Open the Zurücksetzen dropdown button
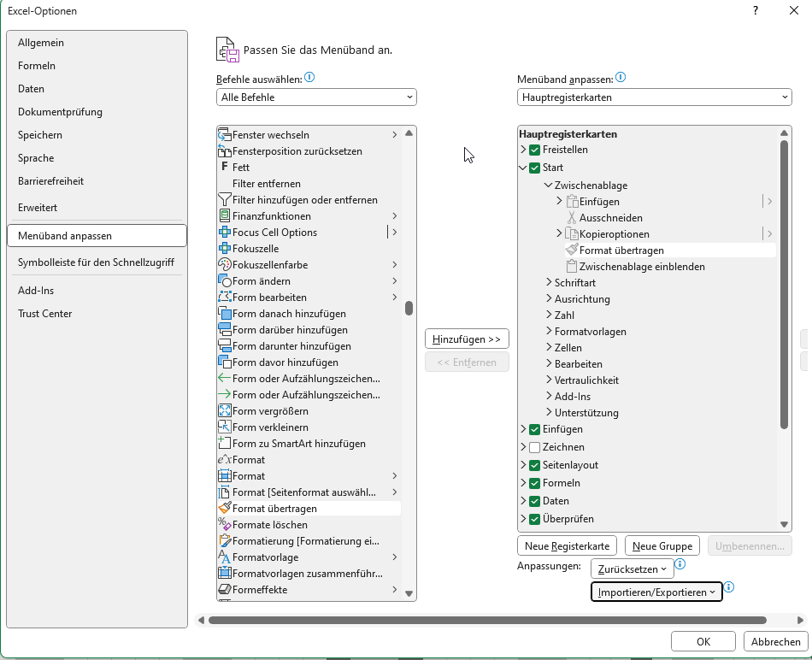The height and width of the screenshot is (660, 812). point(632,569)
